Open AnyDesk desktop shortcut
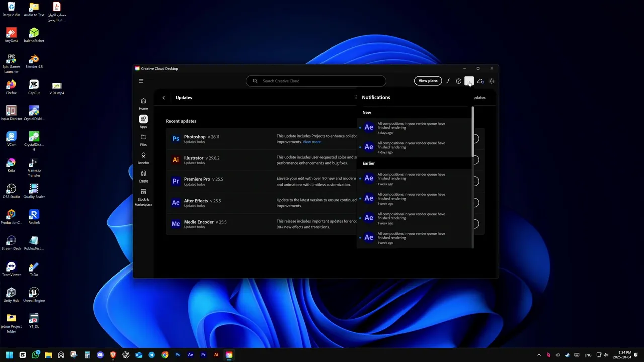Image resolution: width=644 pixels, height=362 pixels. [11, 35]
